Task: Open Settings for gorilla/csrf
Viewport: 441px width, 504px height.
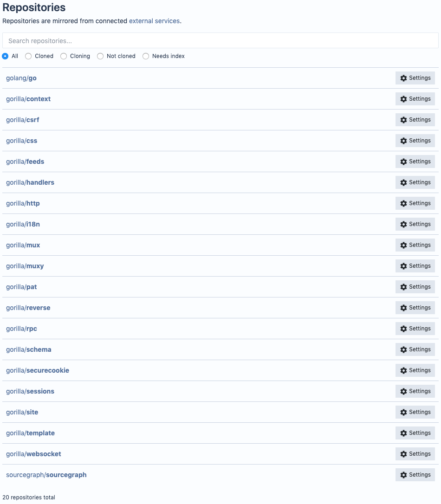Action: click(x=415, y=120)
